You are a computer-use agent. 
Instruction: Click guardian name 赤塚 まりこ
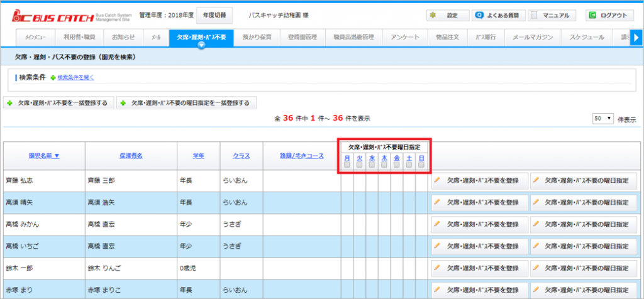(x=105, y=290)
